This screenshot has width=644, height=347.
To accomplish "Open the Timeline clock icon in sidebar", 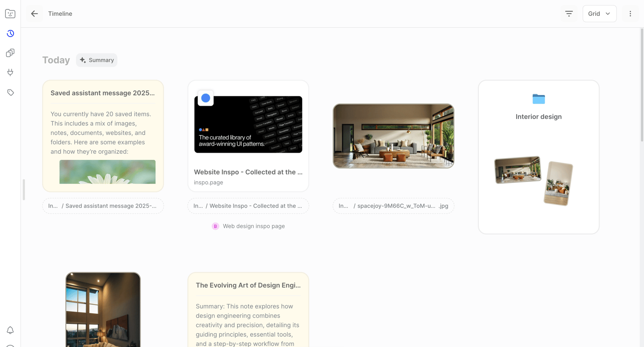I will coord(10,33).
